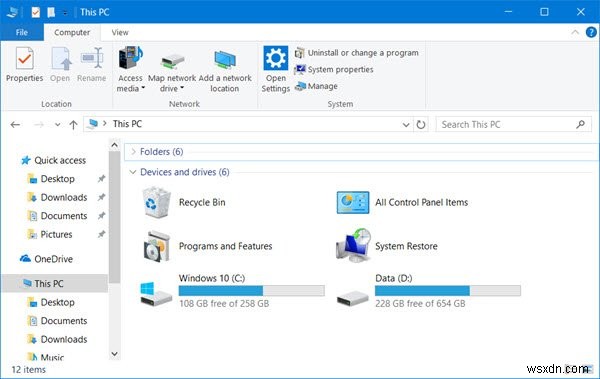Image resolution: width=600 pixels, height=379 pixels.
Task: Click the title bar Properties quick-access icon
Action: [35, 13]
